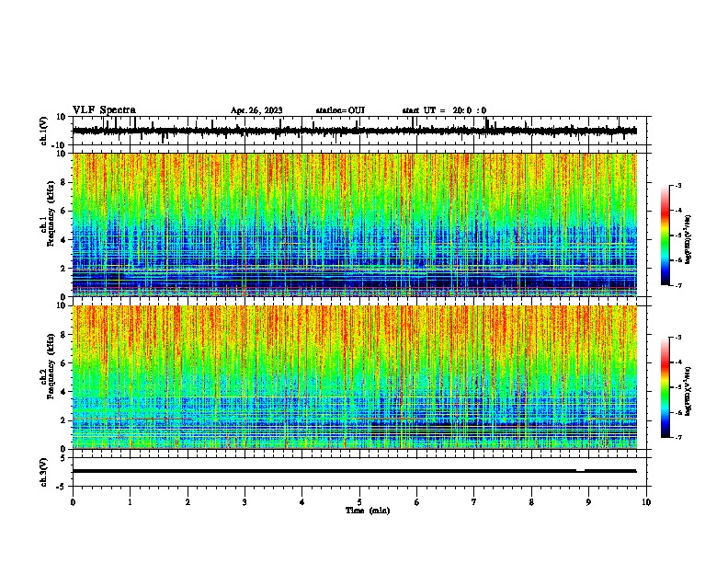Click the ch.3 voltage trace bar
This screenshot has width=728, height=563.
point(354,471)
